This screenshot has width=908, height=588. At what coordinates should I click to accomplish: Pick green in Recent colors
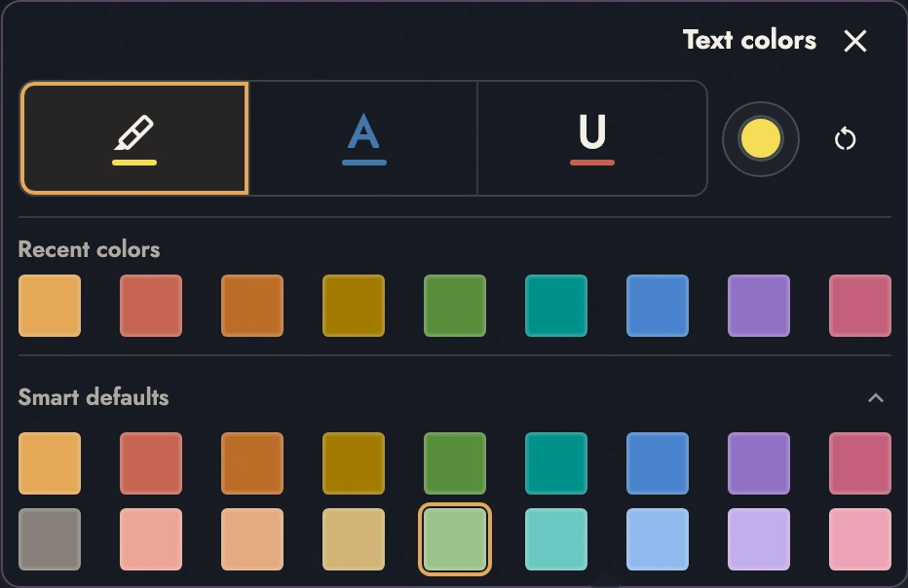click(x=455, y=306)
